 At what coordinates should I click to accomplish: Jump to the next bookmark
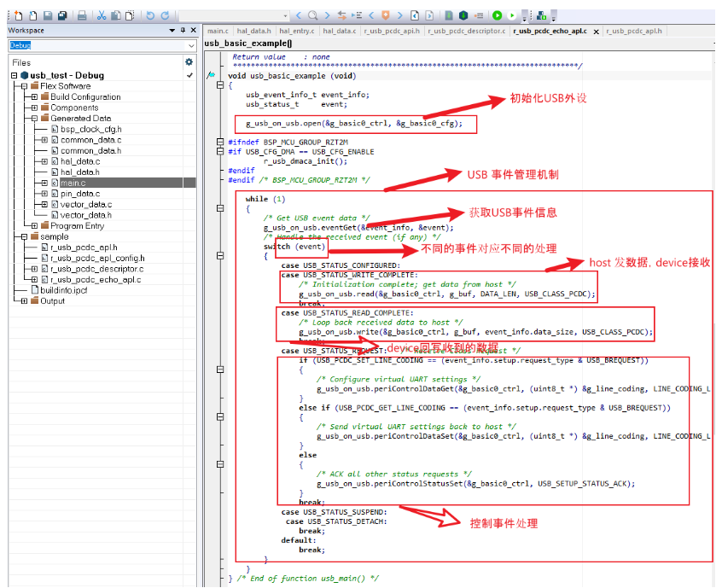coord(400,15)
